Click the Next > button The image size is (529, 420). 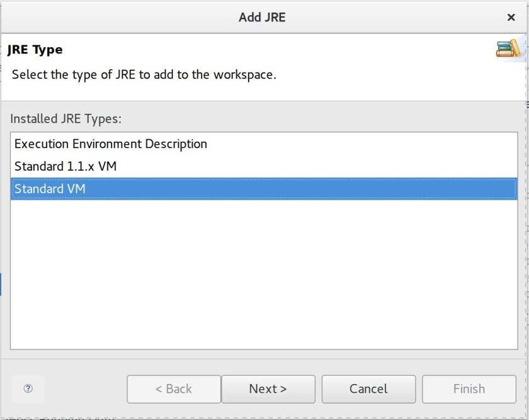268,389
